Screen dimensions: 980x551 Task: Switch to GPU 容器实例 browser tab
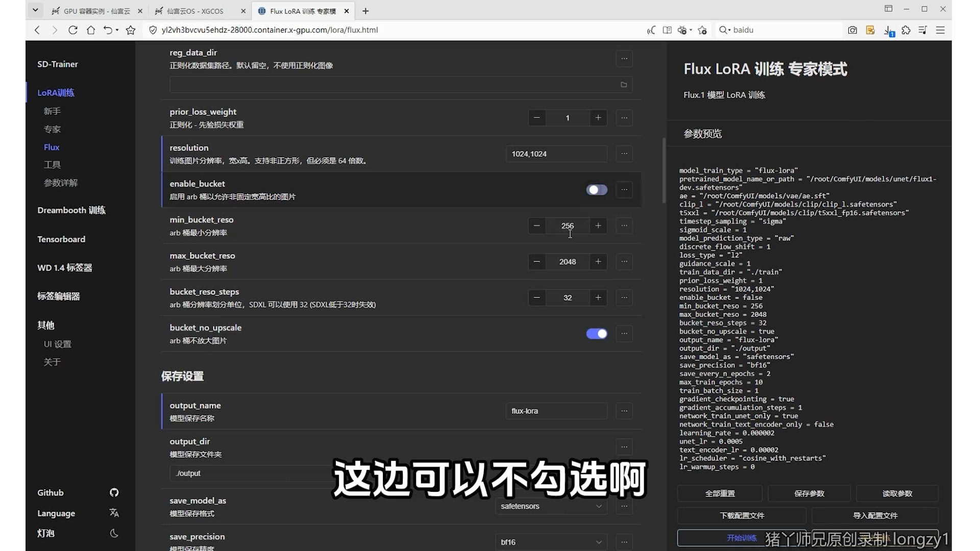96,11
